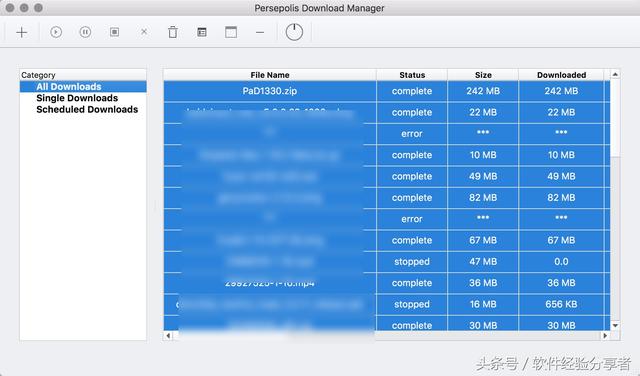Add a new download link with plus icon
The height and width of the screenshot is (376, 640).
click(22, 32)
